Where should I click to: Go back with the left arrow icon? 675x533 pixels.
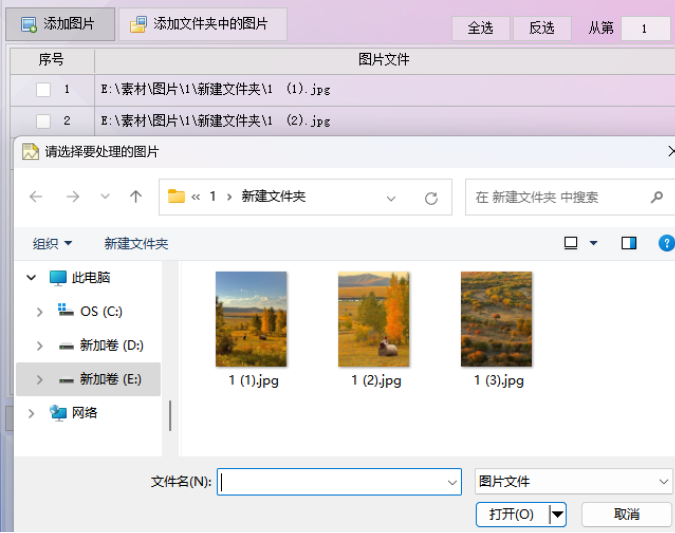[36, 197]
